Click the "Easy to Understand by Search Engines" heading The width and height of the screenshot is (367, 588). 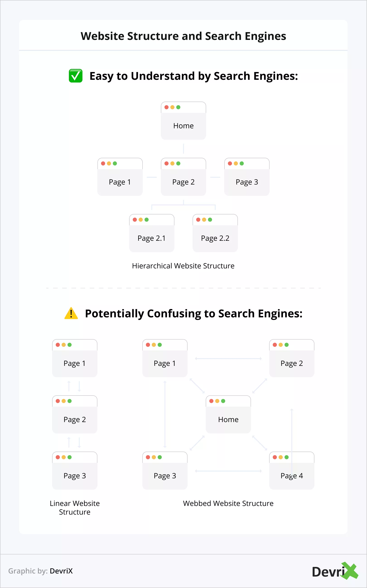point(193,76)
